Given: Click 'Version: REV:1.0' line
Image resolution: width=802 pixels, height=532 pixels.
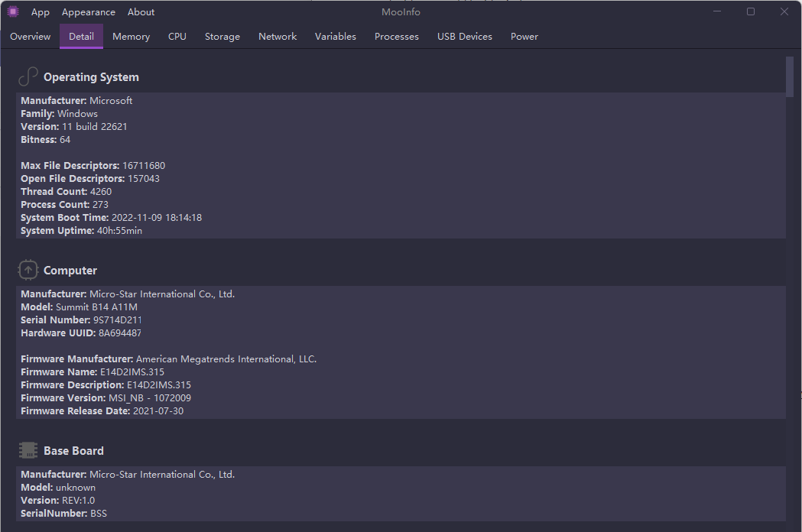Looking at the screenshot, I should 58,501.
